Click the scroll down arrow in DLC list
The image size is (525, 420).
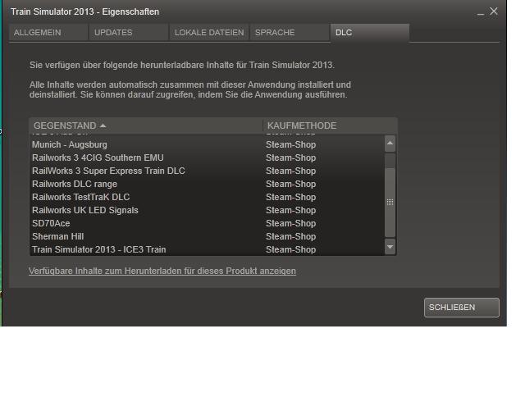pyautogui.click(x=390, y=247)
